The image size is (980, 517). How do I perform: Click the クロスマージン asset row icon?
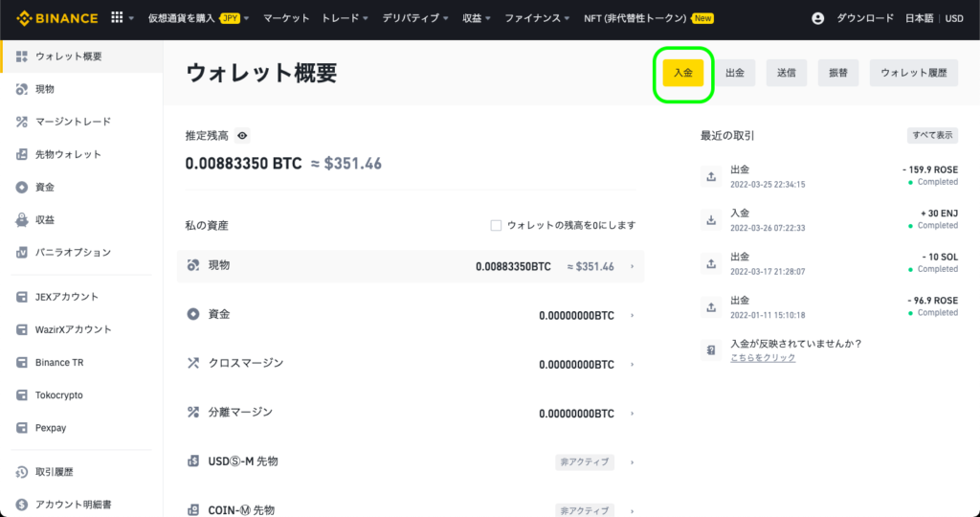pyautogui.click(x=193, y=363)
